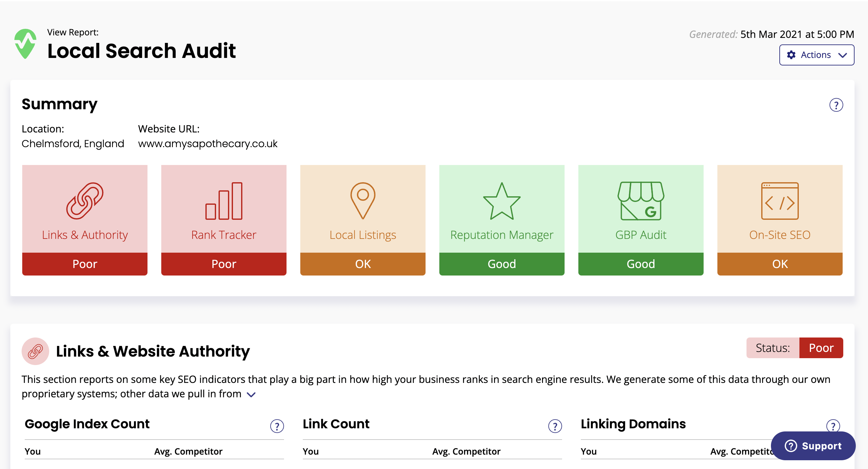This screenshot has height=469, width=868.
Task: Click the chain link icon in Links & Authority card
Action: click(x=85, y=201)
